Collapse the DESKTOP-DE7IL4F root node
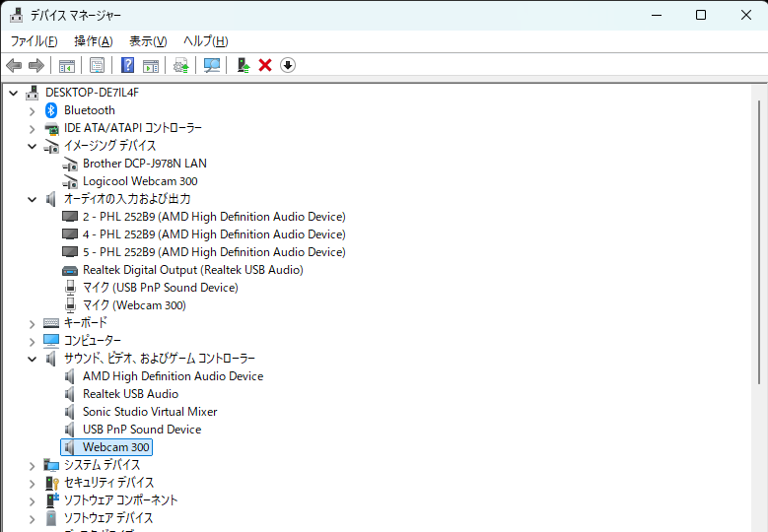Screen dimensions: 768x532 tap(14, 93)
